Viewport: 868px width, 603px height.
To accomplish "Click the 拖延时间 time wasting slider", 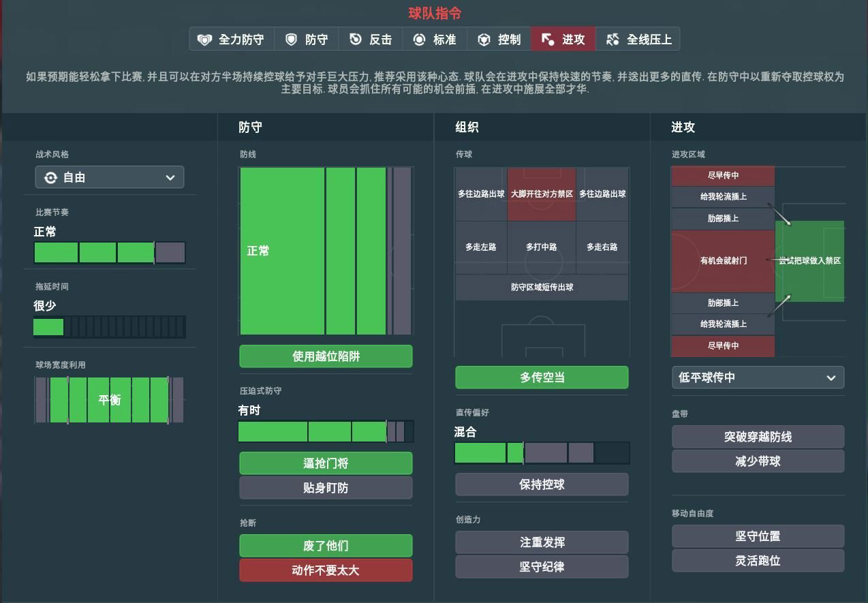I will [110, 327].
